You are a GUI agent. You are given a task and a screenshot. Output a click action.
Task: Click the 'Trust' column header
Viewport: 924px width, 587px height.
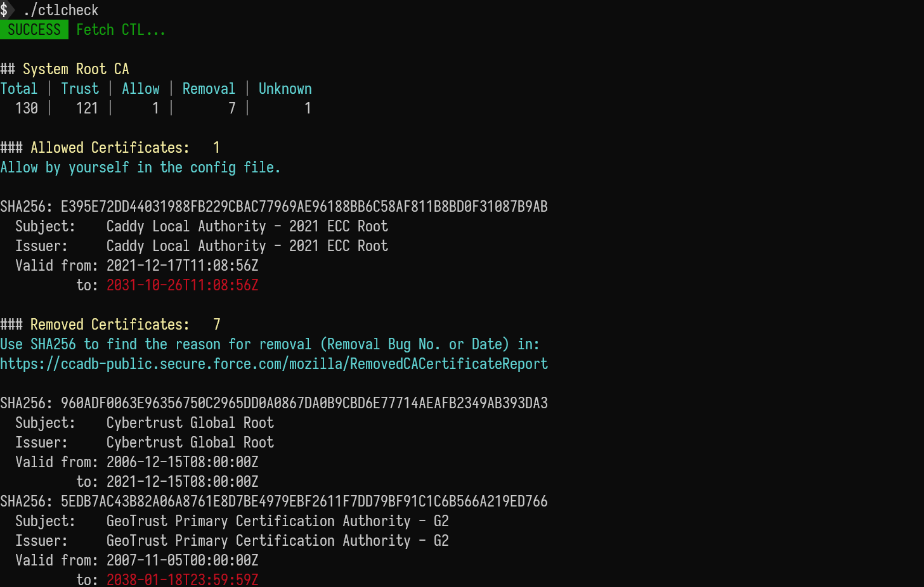click(x=80, y=89)
